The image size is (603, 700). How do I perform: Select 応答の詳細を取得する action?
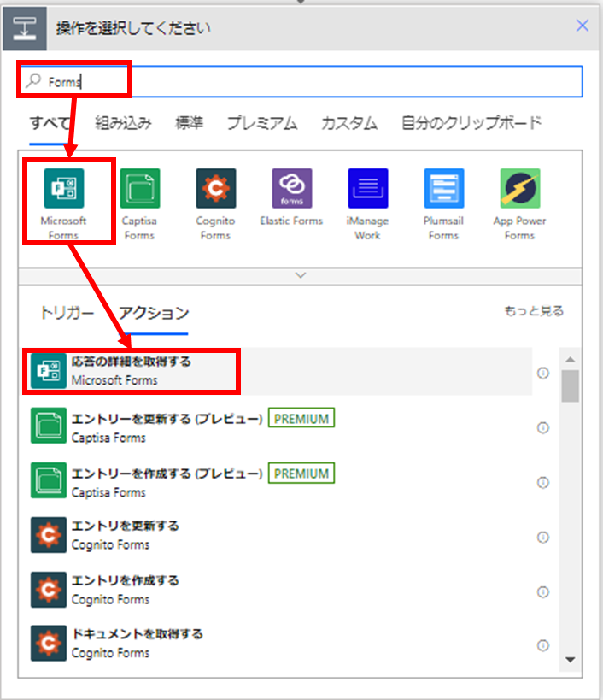(277, 372)
